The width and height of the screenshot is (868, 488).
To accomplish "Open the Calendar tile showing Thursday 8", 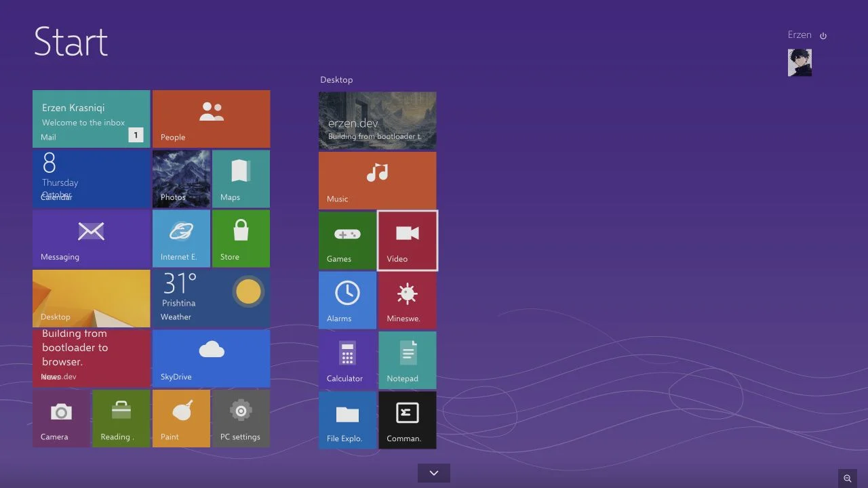I will pos(92,178).
